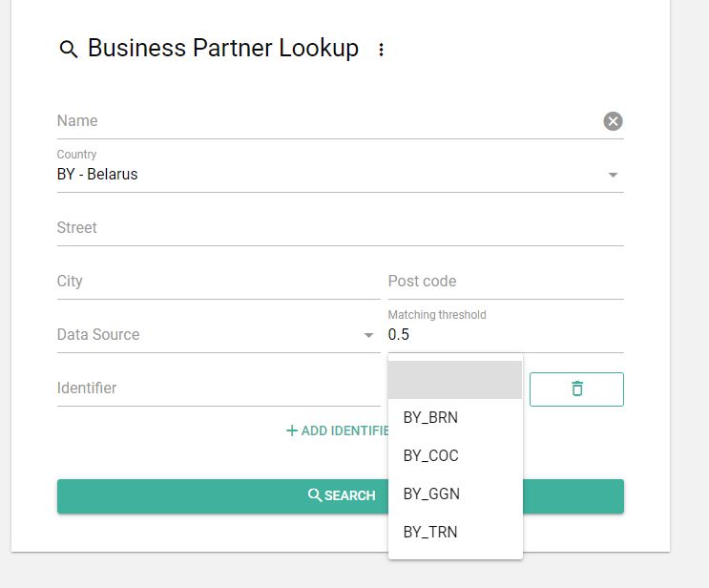The image size is (709, 588).
Task: Focus the City input field
Action: point(218,282)
